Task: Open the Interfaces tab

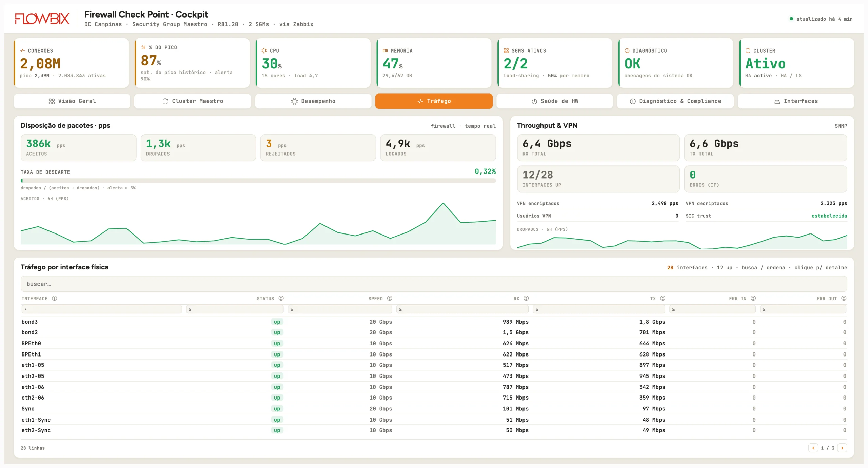Action: click(x=796, y=101)
